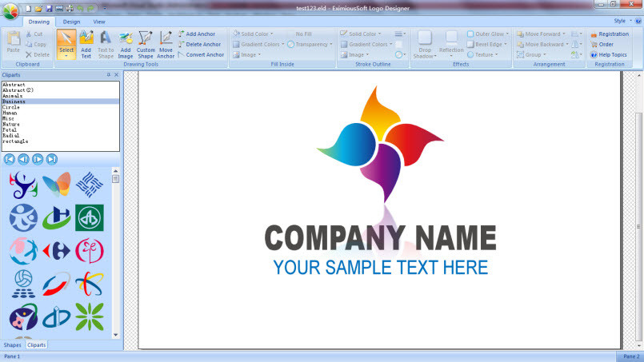The height and width of the screenshot is (362, 644).
Task: Choose the volleyball clipart thumbnail
Action: coord(23,284)
